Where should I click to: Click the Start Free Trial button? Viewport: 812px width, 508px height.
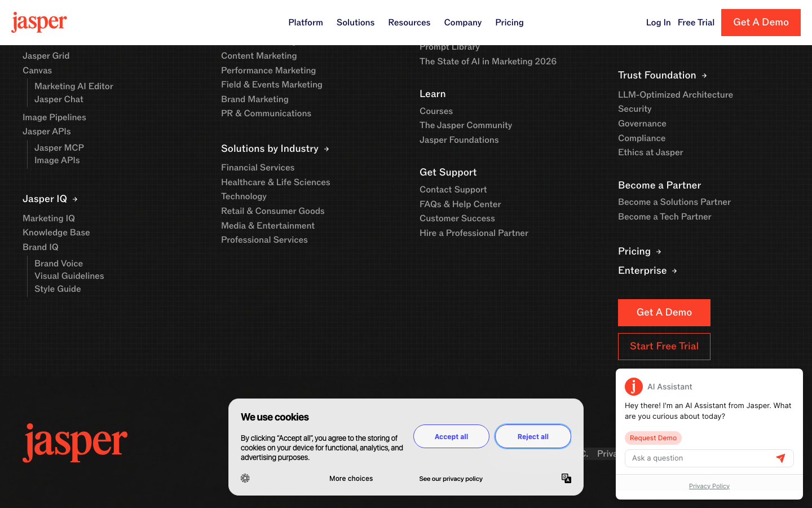[664, 347]
